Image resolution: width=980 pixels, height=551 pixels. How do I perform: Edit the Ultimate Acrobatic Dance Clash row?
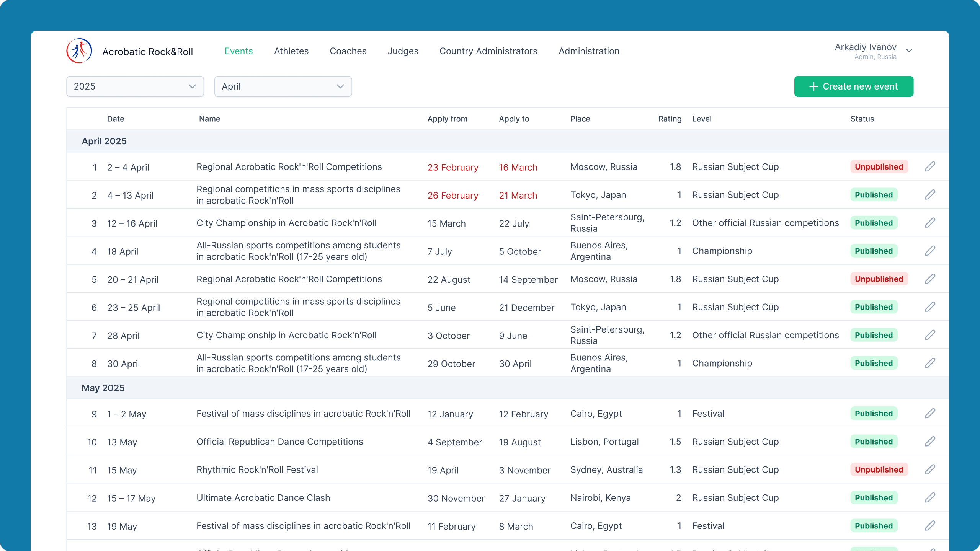coord(930,498)
